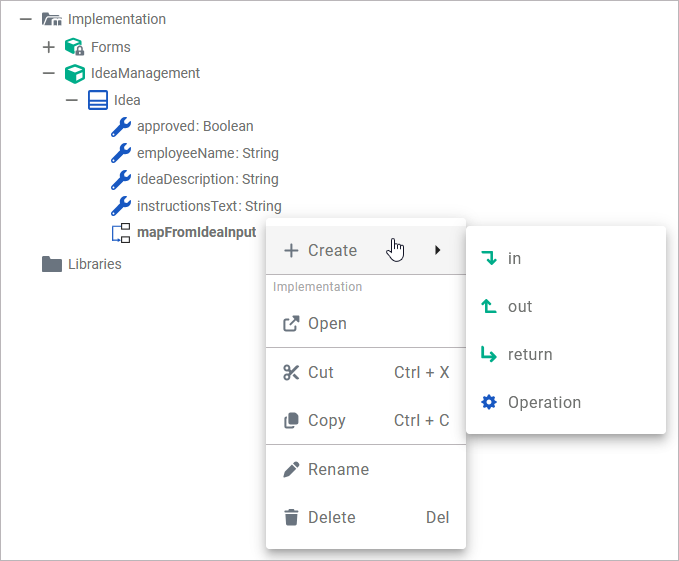Select the employeeName: String attribute
Image resolution: width=679 pixels, height=561 pixels.
tap(207, 153)
